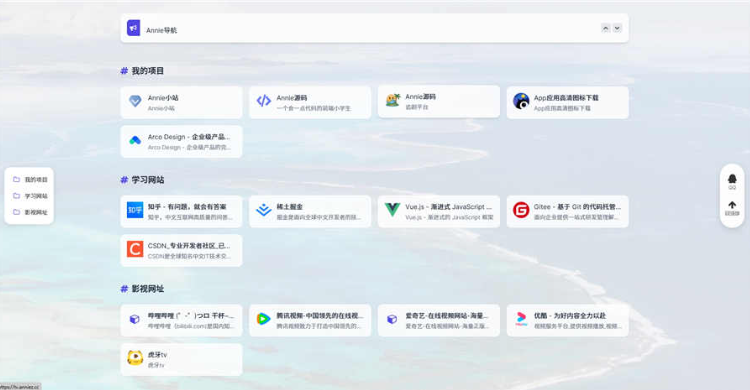This screenshot has height=390, width=750.
Task: Click the island icon on the third Annie源码 card
Action: (x=393, y=100)
